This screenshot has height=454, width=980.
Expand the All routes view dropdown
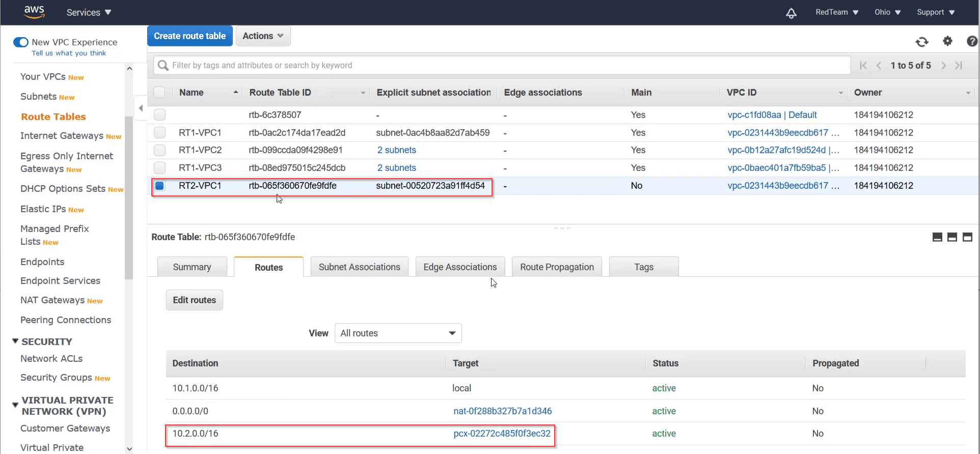coord(398,333)
